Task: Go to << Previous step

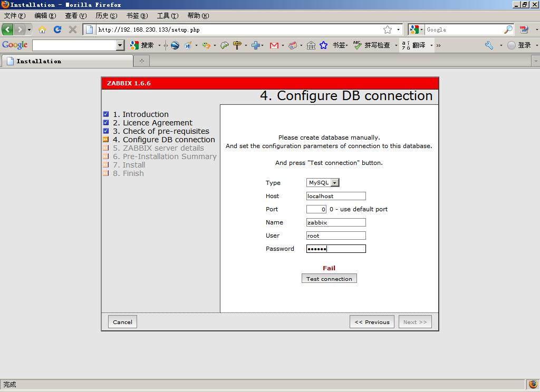Action: [372, 322]
